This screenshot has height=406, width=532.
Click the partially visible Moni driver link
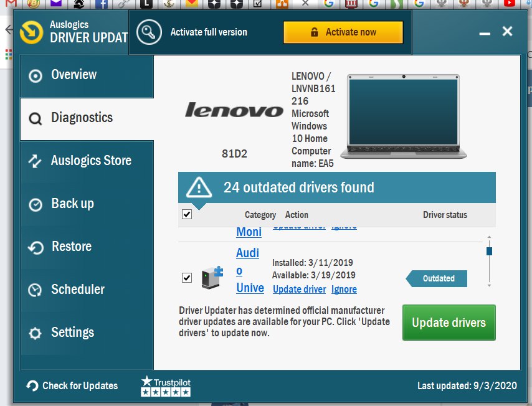coord(249,232)
